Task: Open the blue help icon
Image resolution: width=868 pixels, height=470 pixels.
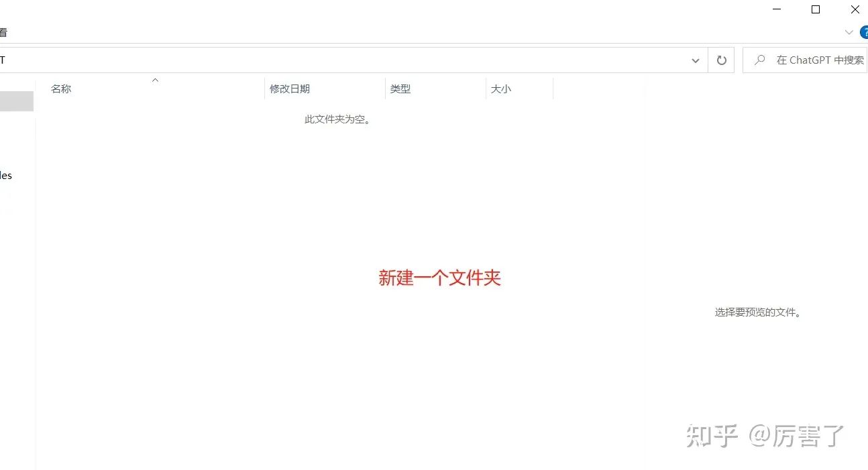Action: pos(864,32)
